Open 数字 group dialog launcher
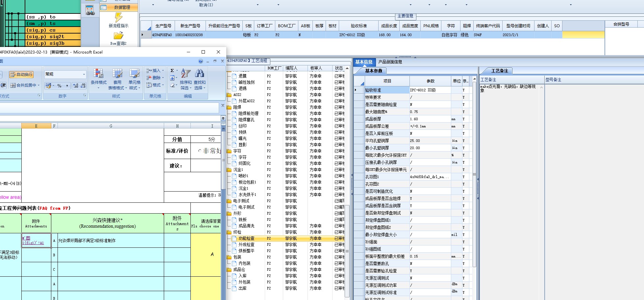The height and width of the screenshot is (300, 644). tap(85, 96)
